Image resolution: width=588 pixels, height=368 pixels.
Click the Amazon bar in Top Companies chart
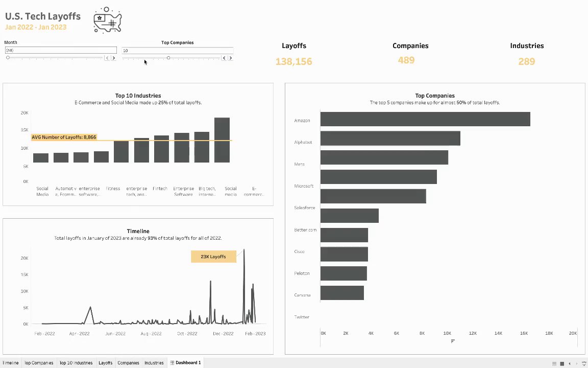click(425, 119)
